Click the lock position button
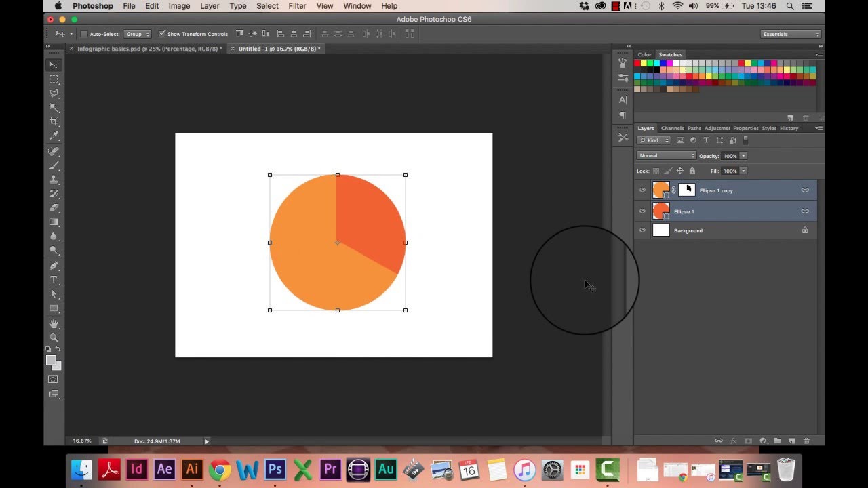Screen dimensions: 868x488 [x=679, y=171]
